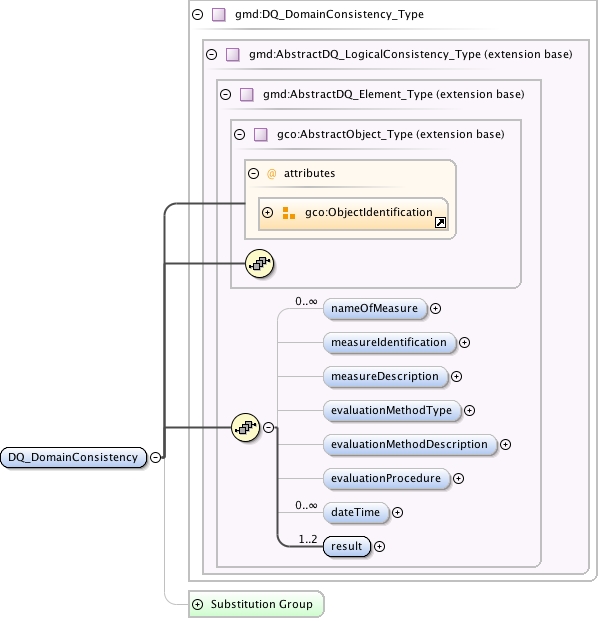Click the reference arrow icon on gco:ObjectIdentification
This screenshot has width=599, height=621.
(x=440, y=223)
